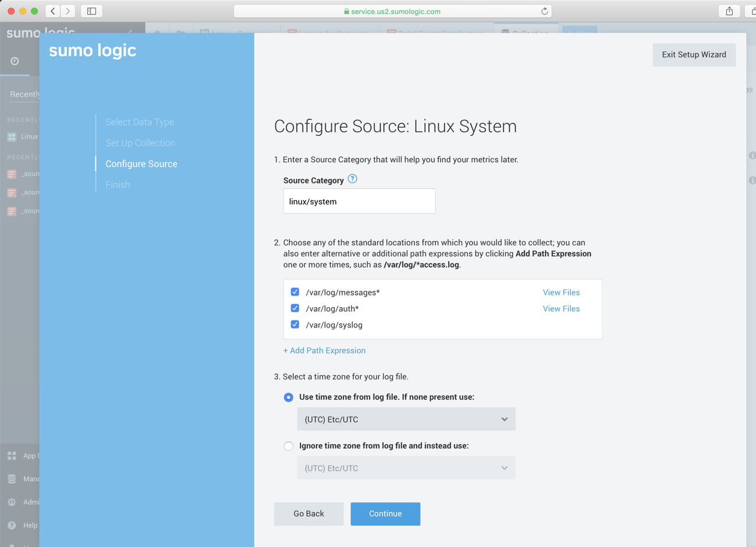Image resolution: width=756 pixels, height=547 pixels.
Task: Select Ignore time zone from log file
Action: tap(289, 446)
